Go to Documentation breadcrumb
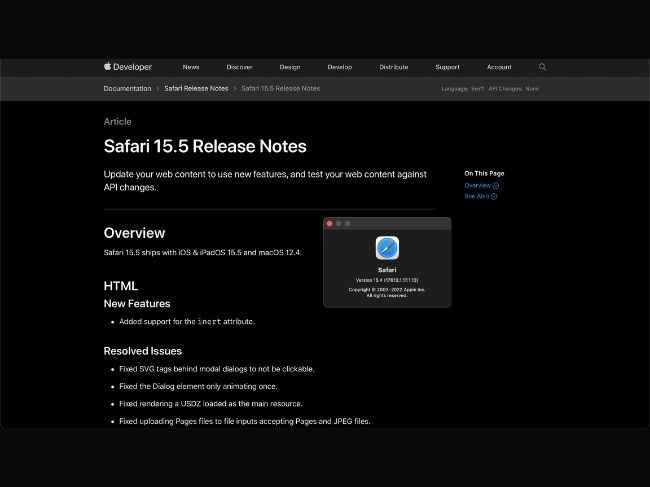 coord(127,89)
